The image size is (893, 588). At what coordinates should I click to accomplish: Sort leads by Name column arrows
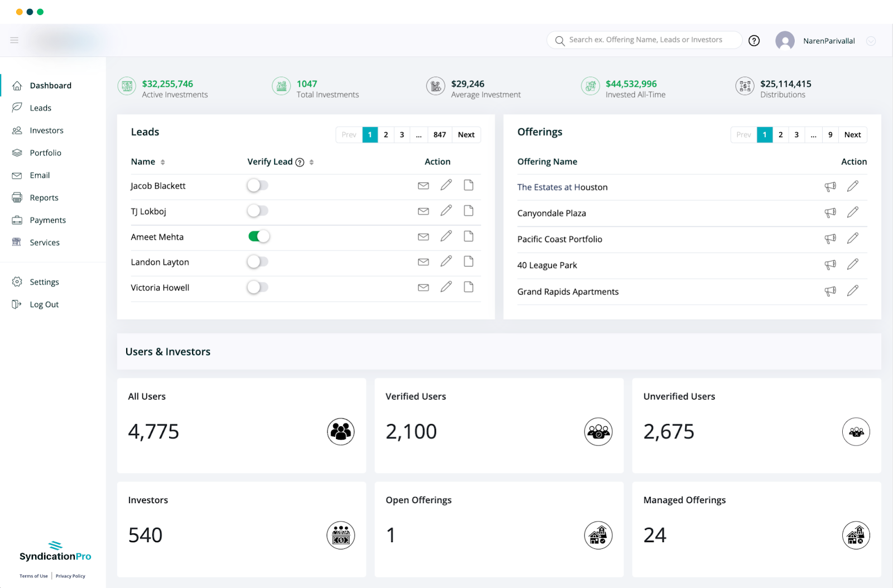point(163,162)
